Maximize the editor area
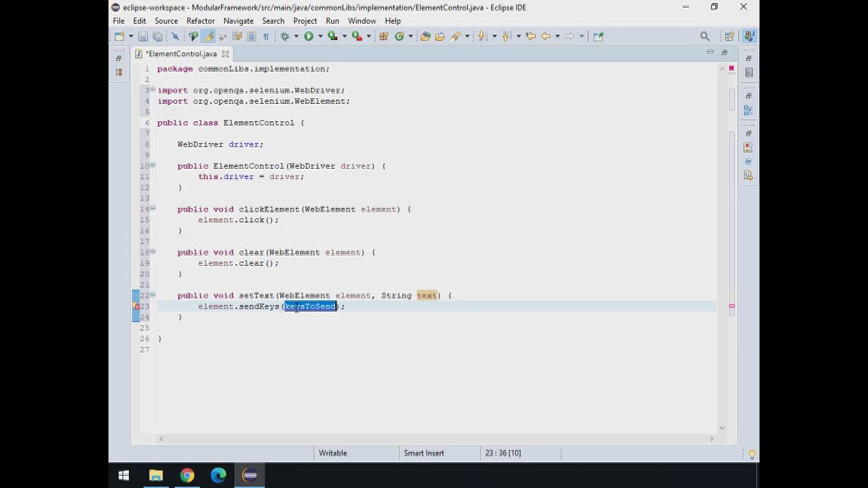This screenshot has height=488, width=868. pyautogui.click(x=724, y=52)
